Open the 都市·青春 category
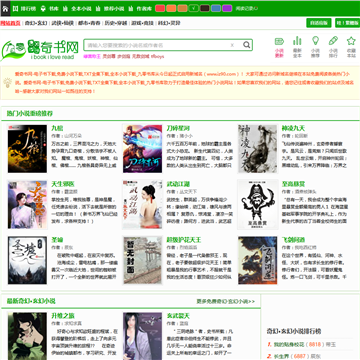This screenshot has height=360, width=360. (89, 23)
